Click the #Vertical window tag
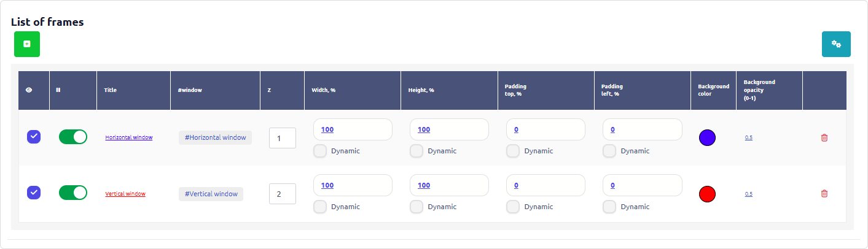This screenshot has width=868, height=249. click(x=211, y=194)
